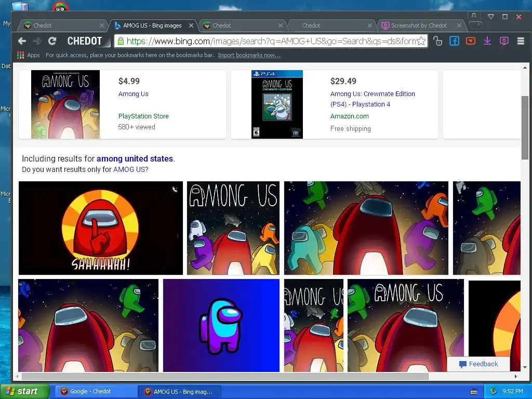Click the scrollbar down arrow
The width and height of the screenshot is (532, 399).
(525, 367)
